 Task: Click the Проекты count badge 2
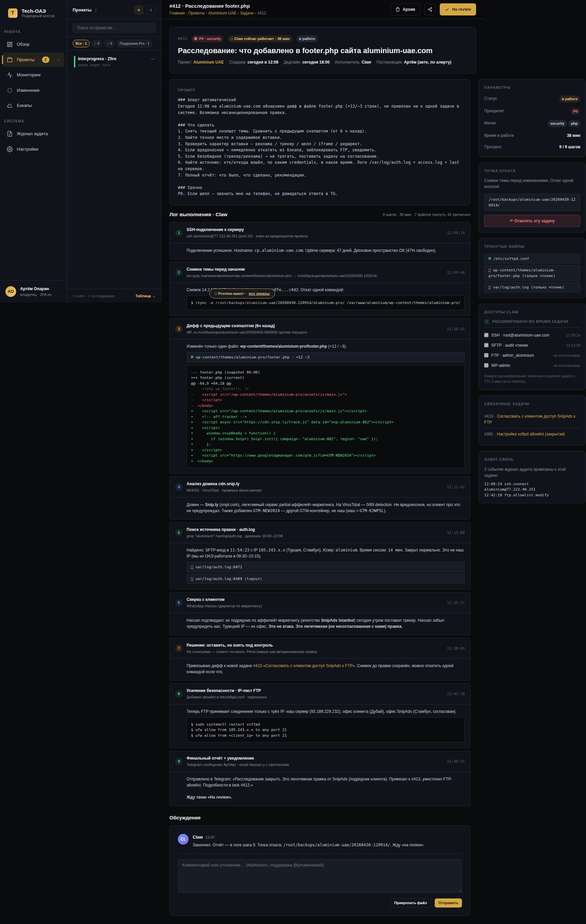[x=45, y=60]
